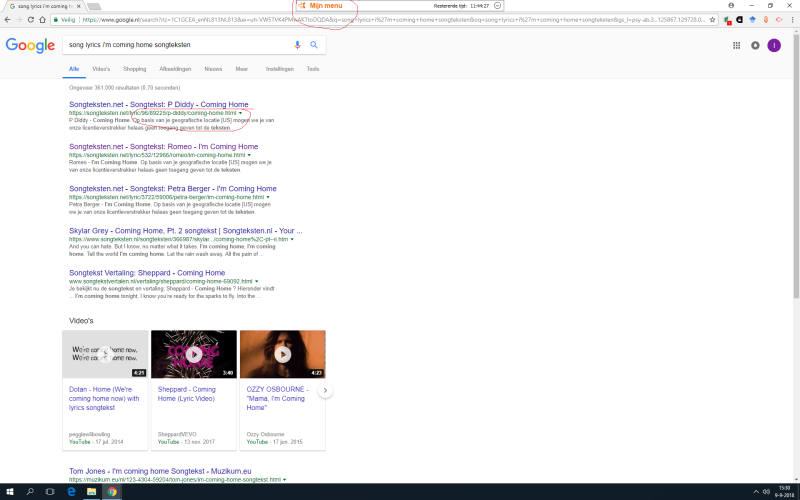Viewport: 800px width, 500px height.
Task: Play Sheppard Coming Home lyric video thumbnail
Action: pyautogui.click(x=194, y=354)
